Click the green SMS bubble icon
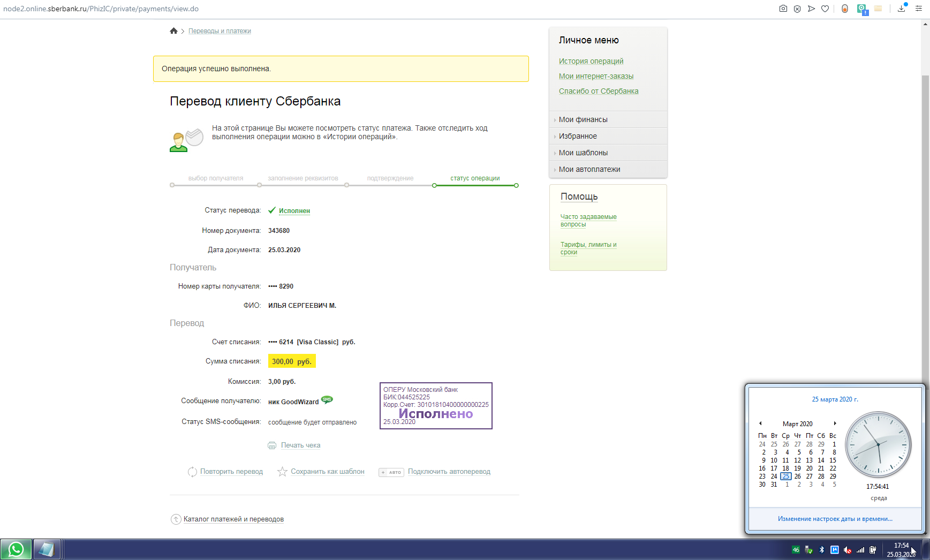 pyautogui.click(x=327, y=400)
